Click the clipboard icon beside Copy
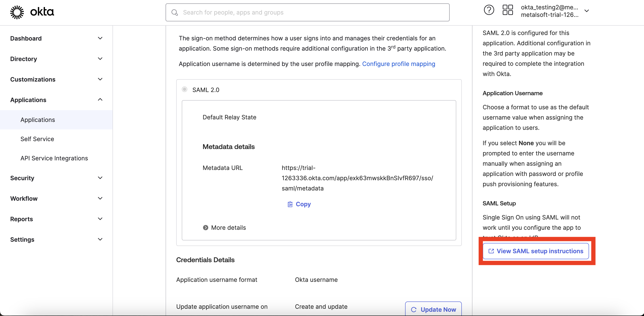644x316 pixels. (290, 204)
